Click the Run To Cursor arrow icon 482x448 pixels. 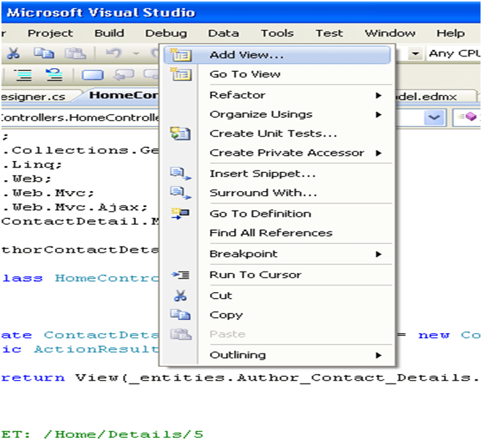(x=179, y=275)
